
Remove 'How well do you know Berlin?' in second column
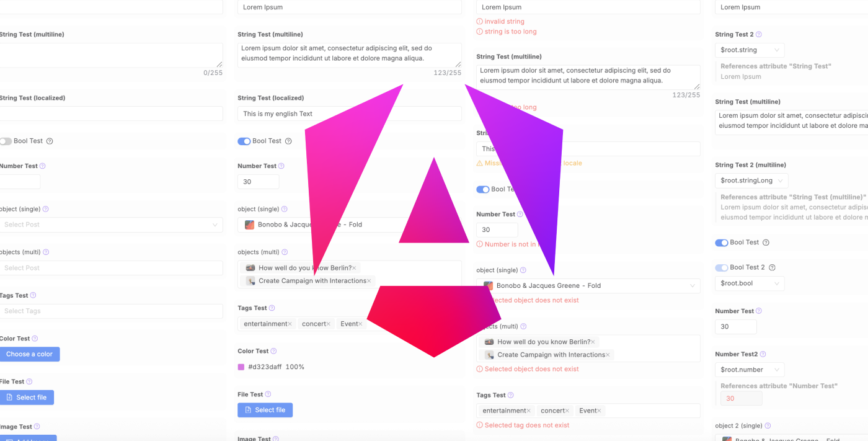(354, 268)
